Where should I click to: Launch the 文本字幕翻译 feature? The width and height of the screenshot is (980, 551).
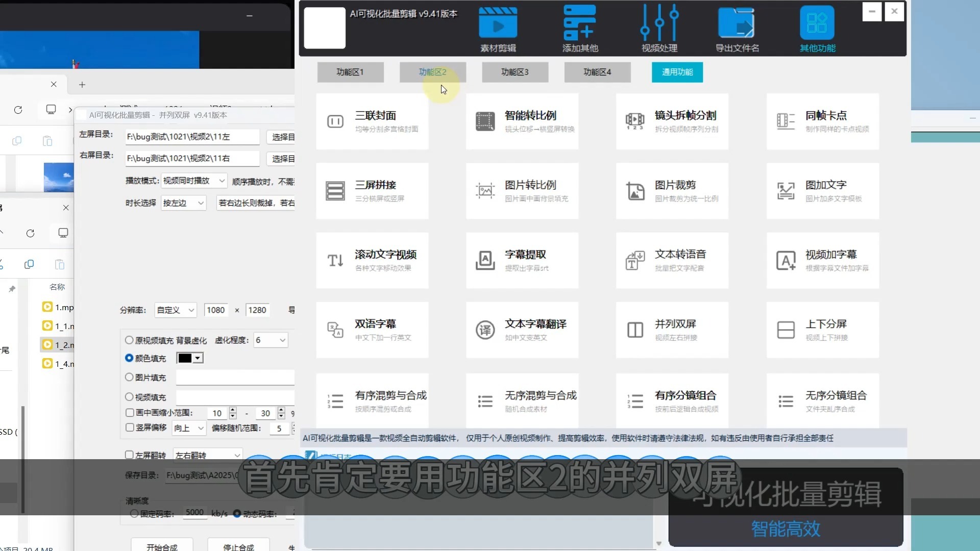522,330
